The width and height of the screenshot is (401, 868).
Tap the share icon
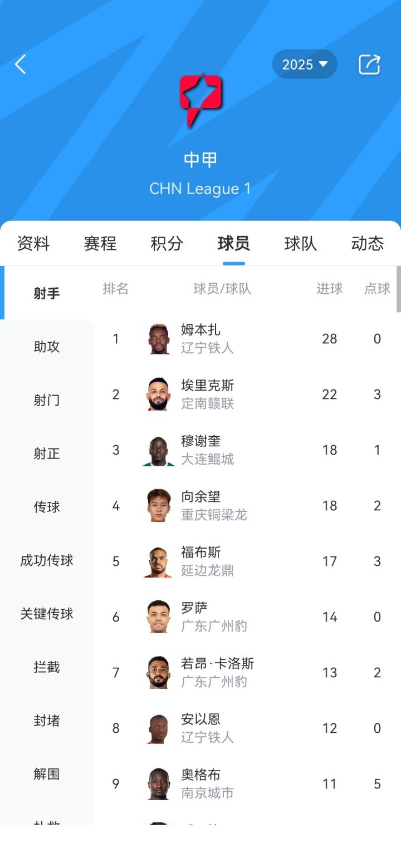(369, 65)
